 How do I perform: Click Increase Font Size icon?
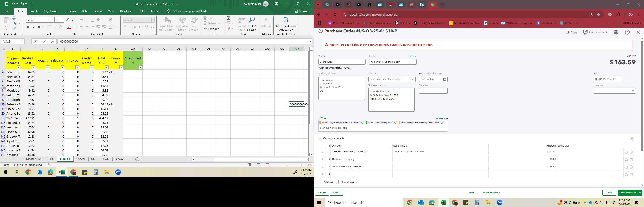[67, 20]
